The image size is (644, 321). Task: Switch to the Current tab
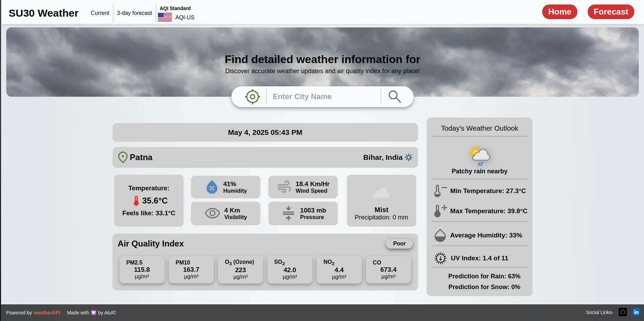[x=100, y=13]
